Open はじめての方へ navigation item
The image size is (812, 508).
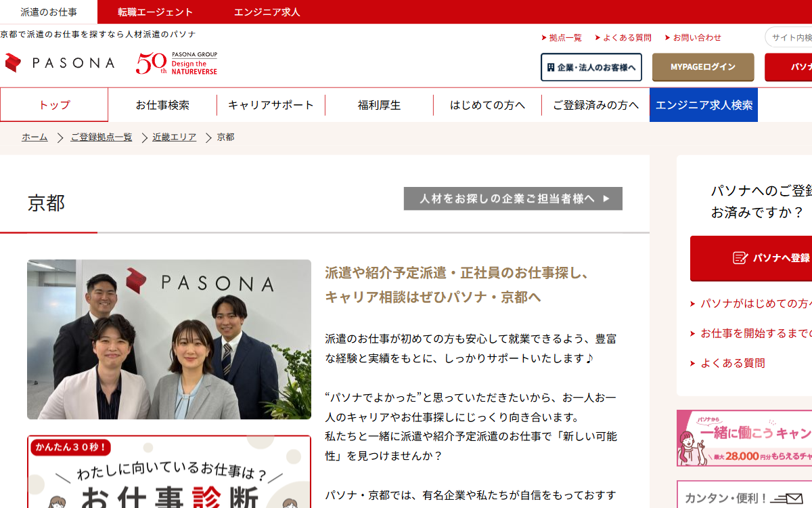[x=487, y=105]
